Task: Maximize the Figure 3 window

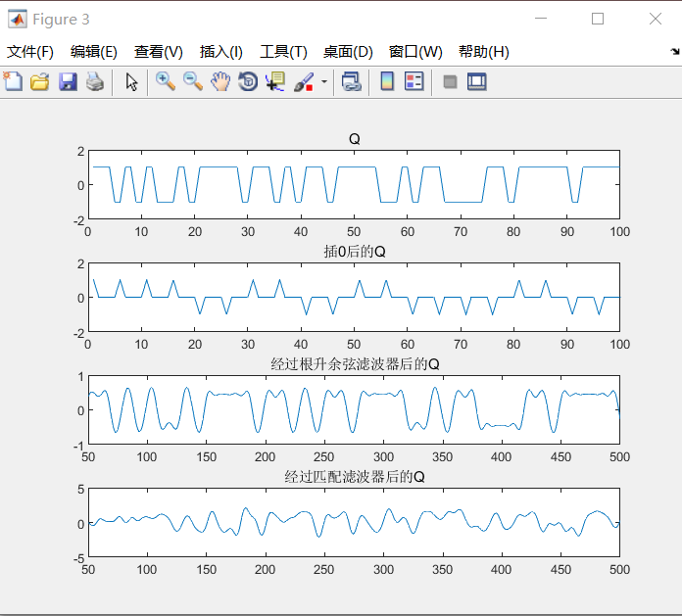Action: tap(598, 19)
